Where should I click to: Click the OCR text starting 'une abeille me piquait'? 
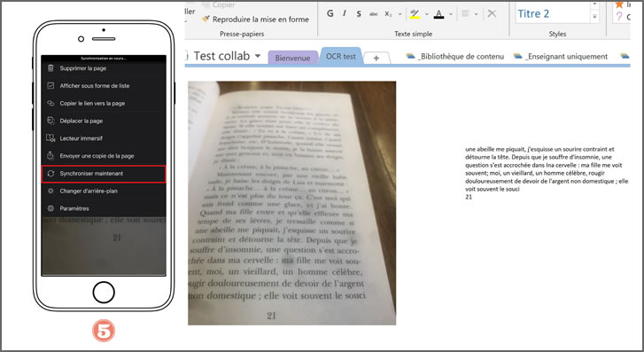tap(547, 169)
